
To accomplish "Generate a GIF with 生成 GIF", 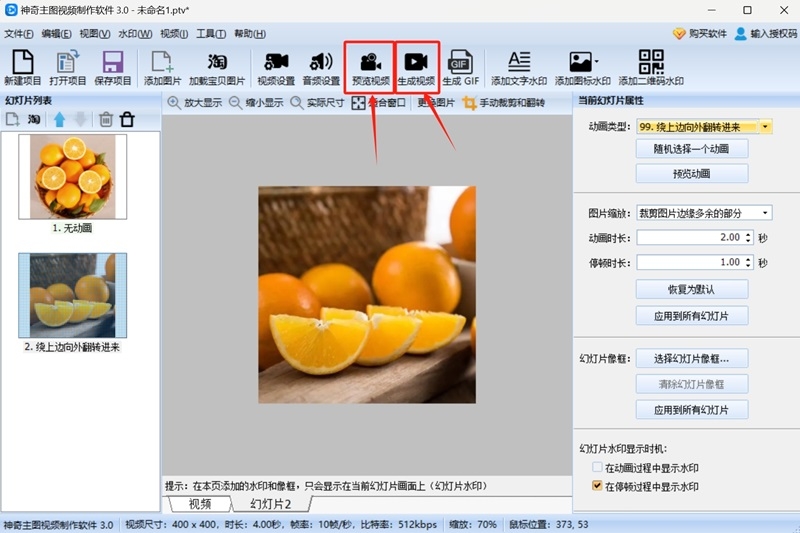I will point(461,67).
